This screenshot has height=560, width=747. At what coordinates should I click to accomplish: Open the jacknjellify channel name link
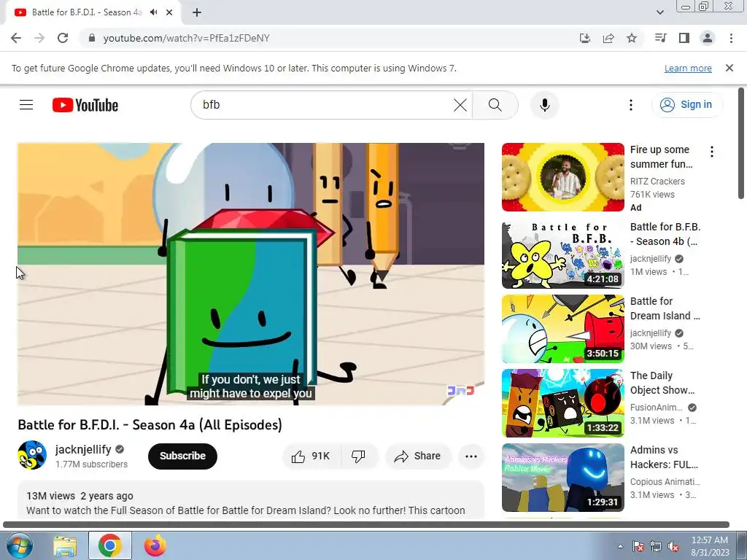click(83, 449)
